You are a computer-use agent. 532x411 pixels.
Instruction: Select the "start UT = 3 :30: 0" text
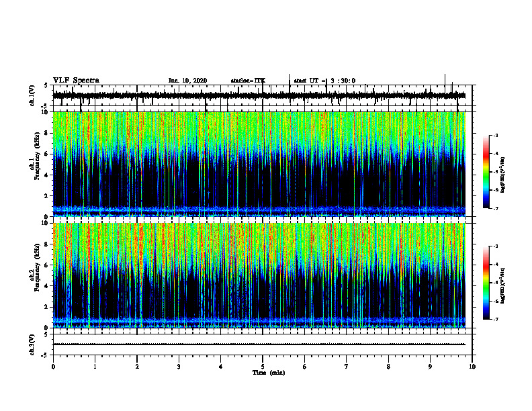tap(324, 81)
